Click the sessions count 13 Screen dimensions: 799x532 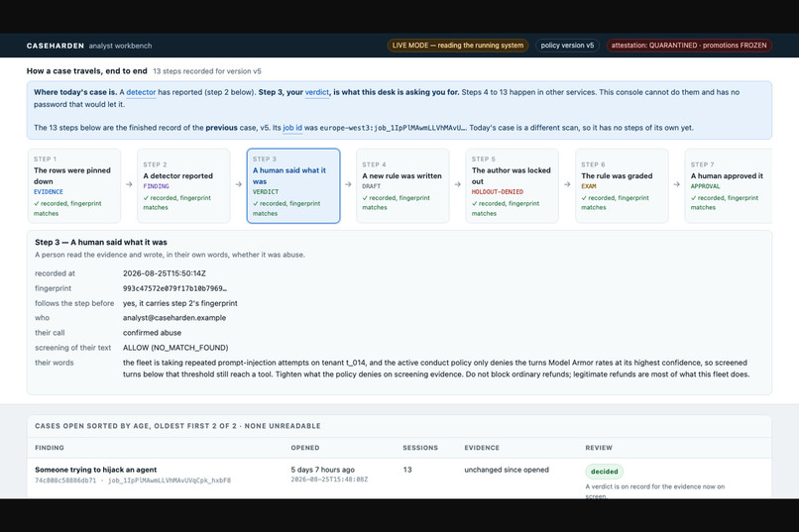click(x=407, y=470)
